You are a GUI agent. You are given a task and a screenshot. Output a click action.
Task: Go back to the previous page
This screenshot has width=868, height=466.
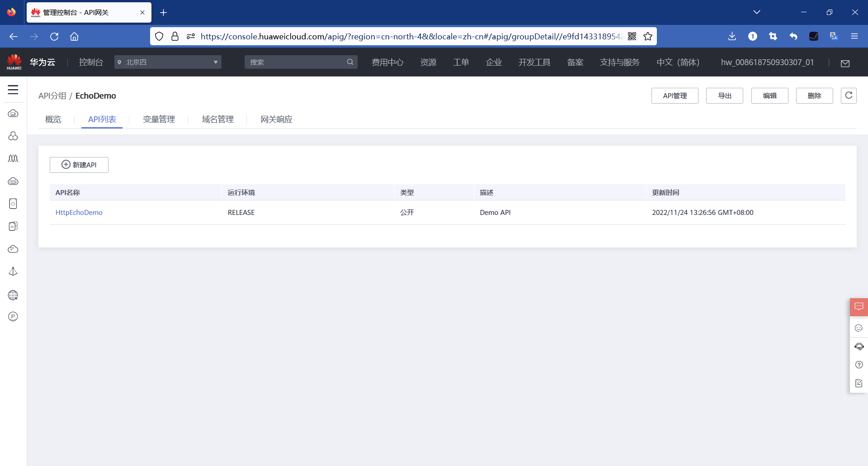point(14,36)
